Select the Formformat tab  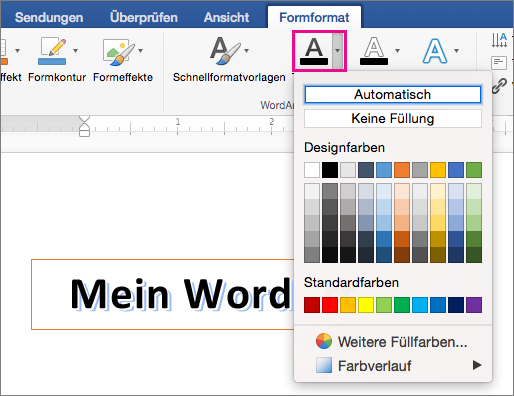[x=314, y=17]
